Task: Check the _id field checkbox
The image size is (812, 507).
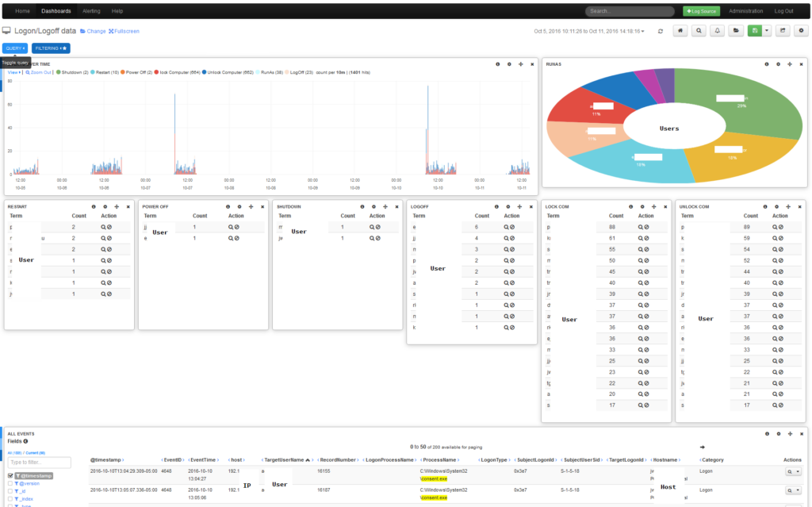Action: pyautogui.click(x=10, y=491)
